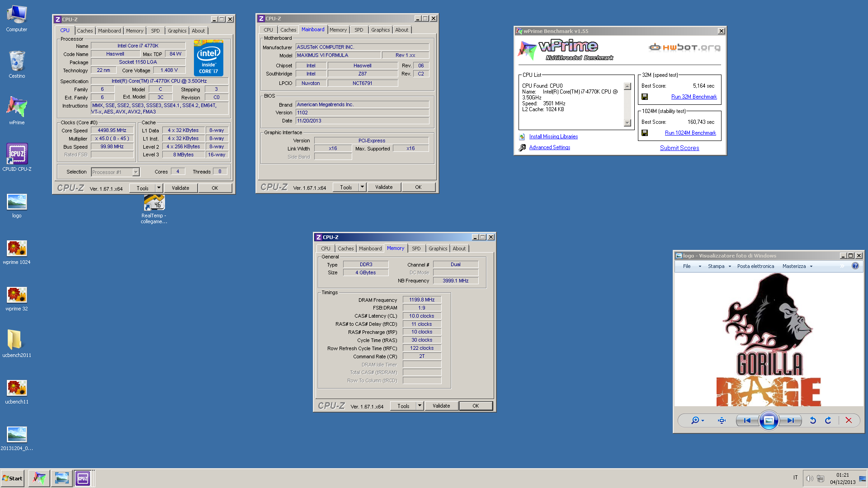Open the Computer desktop icon
The height and width of the screenshot is (488, 868).
pos(17,19)
